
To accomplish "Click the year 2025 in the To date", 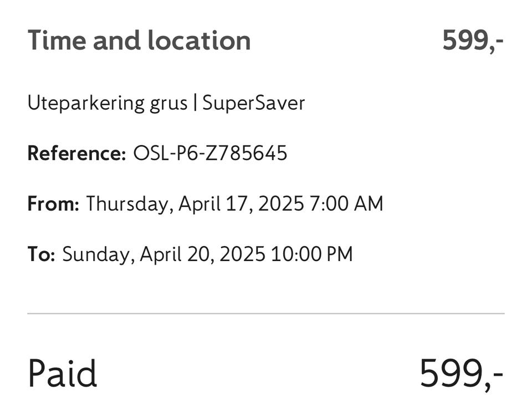I will click(x=242, y=254).
